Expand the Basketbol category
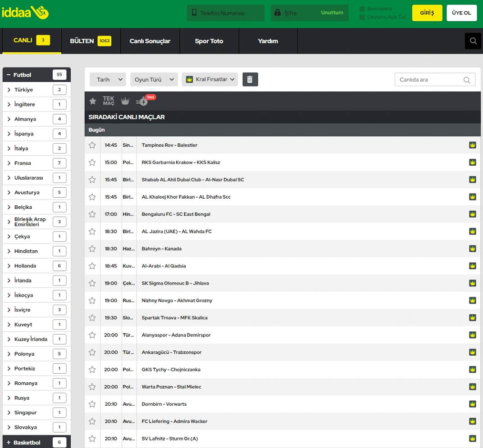The height and width of the screenshot is (448, 483). click(x=36, y=442)
